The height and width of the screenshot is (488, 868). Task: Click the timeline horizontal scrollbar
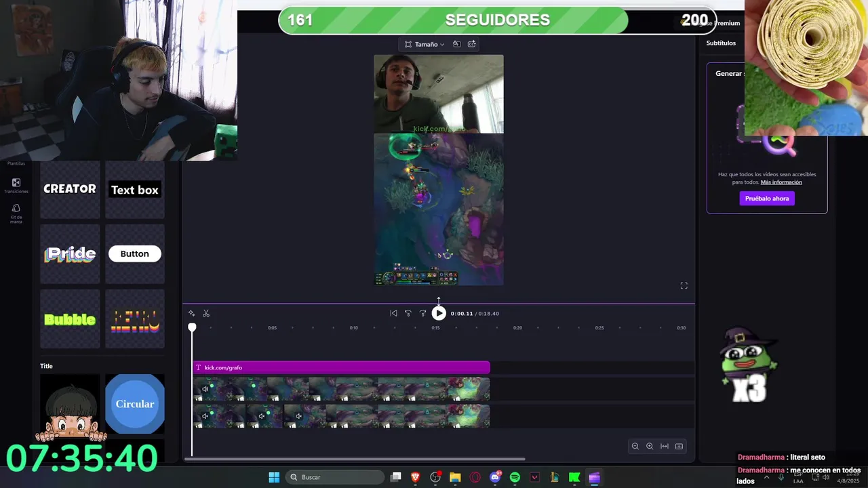(x=355, y=459)
